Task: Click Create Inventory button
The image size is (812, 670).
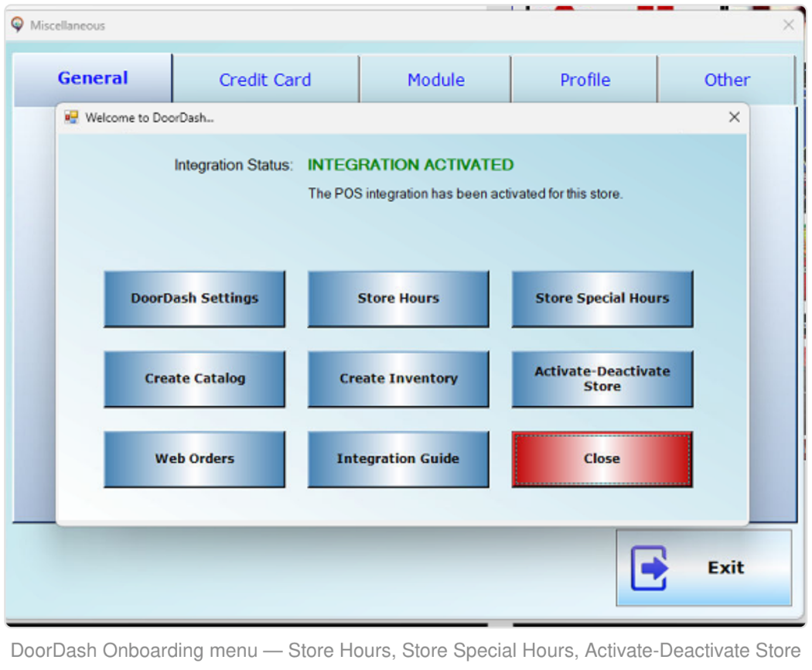Action: pos(398,379)
